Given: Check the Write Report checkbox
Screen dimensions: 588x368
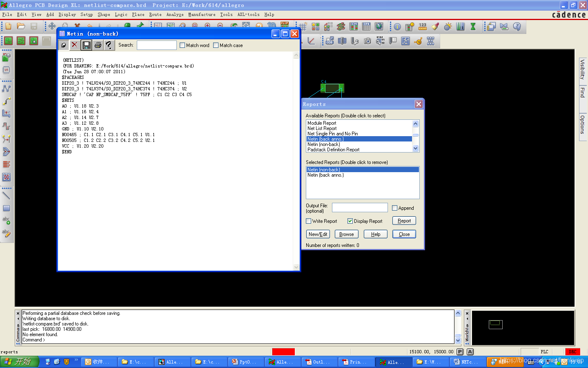Looking at the screenshot, I should click(309, 221).
